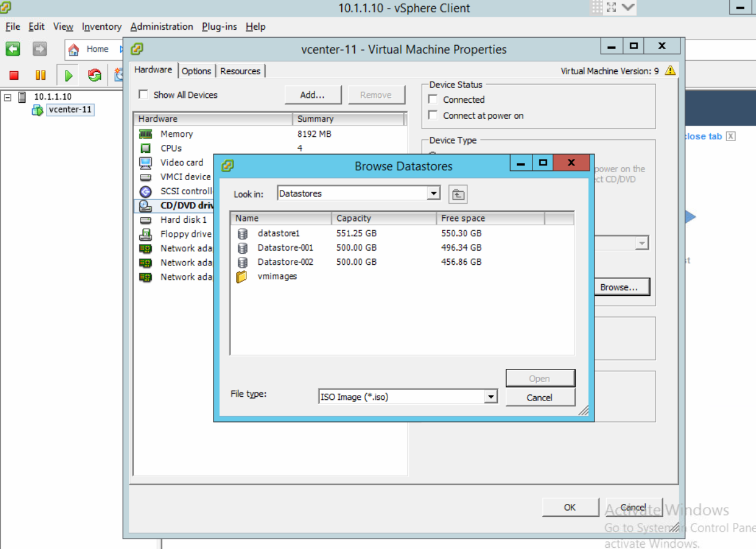The width and height of the screenshot is (756, 549).
Task: Click the VMCI device icon
Action: tap(146, 177)
